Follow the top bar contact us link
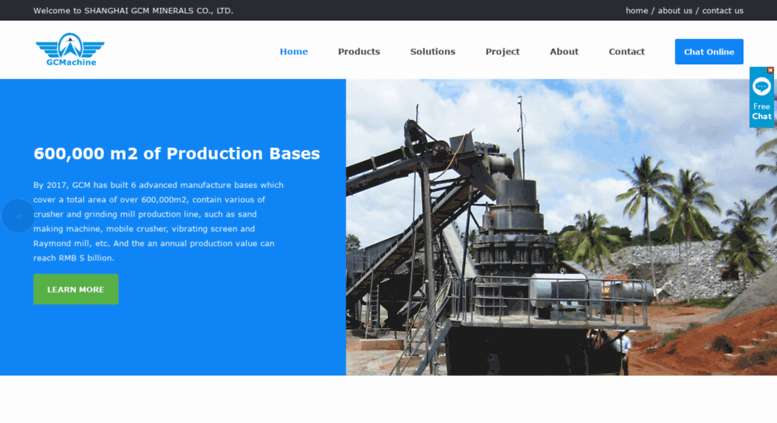Viewport: 777px width, 423px height. 722,10
